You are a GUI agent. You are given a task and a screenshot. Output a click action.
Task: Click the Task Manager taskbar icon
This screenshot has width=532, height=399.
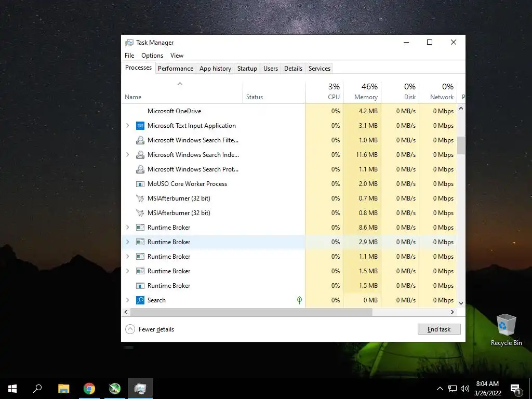[140, 389]
